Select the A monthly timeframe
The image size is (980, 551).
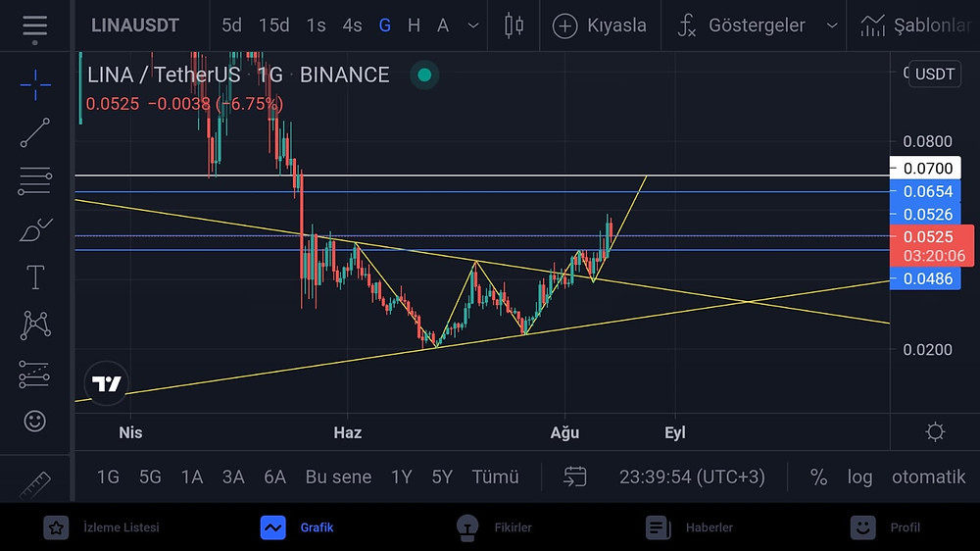(x=443, y=25)
